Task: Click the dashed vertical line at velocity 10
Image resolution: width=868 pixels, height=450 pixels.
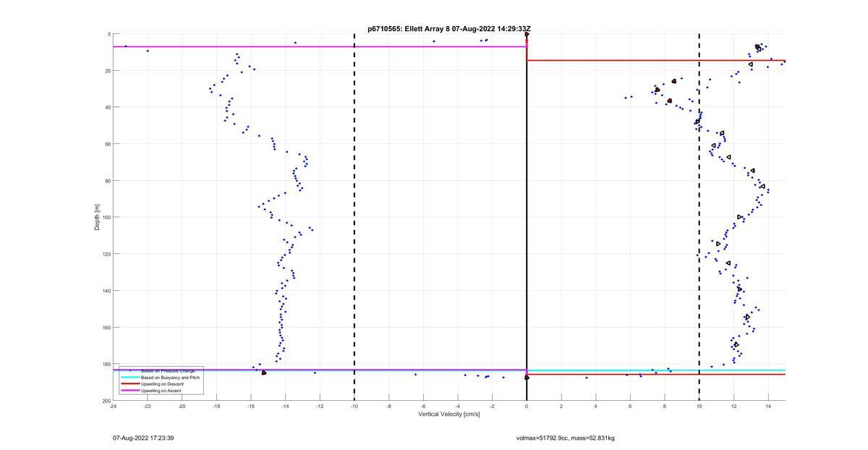Action: pyautogui.click(x=699, y=217)
